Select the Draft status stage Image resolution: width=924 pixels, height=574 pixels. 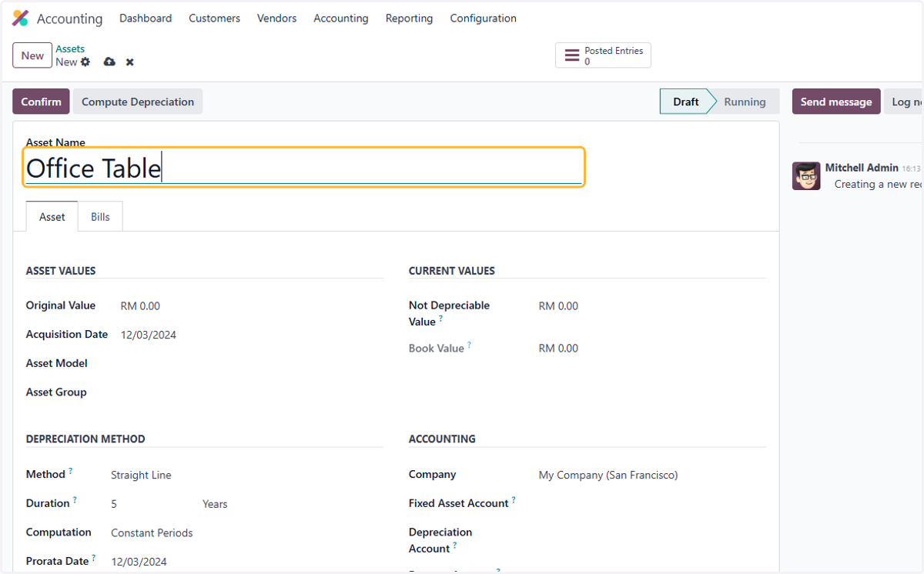(686, 102)
